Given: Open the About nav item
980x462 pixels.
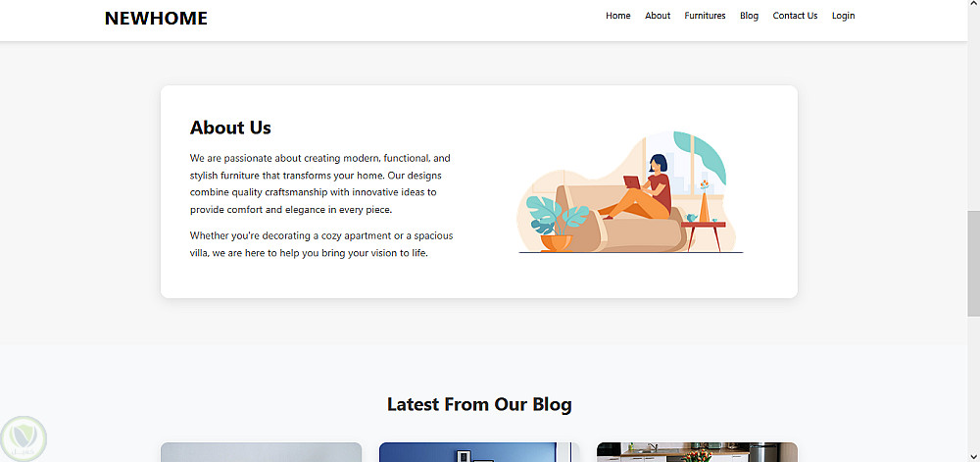Looking at the screenshot, I should 658,16.
